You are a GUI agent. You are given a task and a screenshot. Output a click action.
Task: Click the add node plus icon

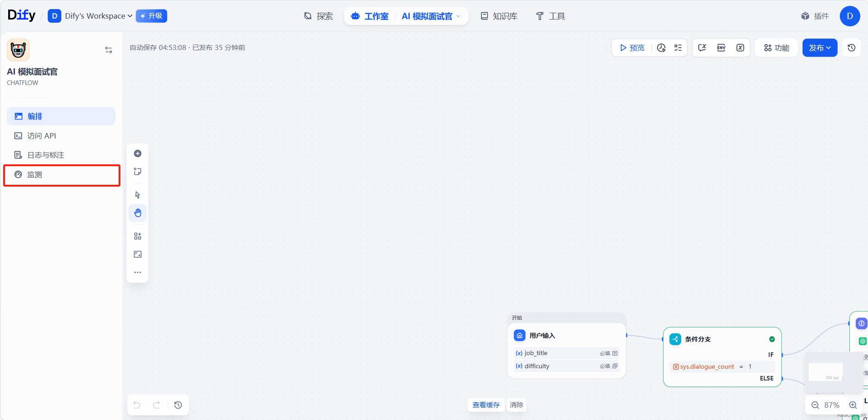coord(138,153)
